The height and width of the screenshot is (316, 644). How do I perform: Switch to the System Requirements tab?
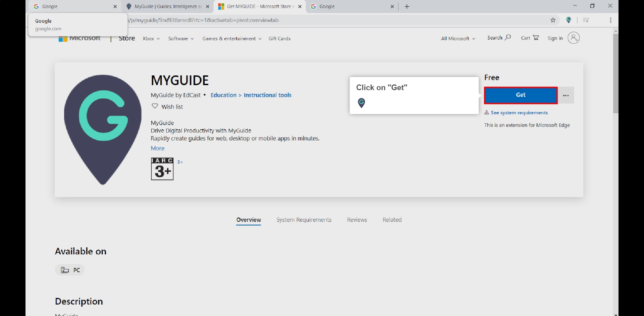304,220
